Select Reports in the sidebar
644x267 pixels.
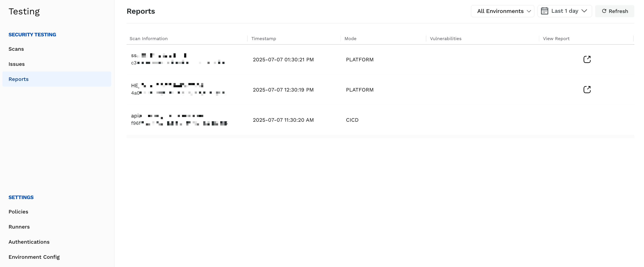tap(57, 79)
